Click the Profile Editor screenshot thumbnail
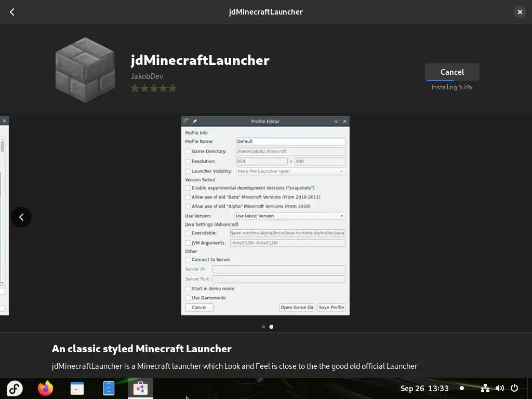 265,216
